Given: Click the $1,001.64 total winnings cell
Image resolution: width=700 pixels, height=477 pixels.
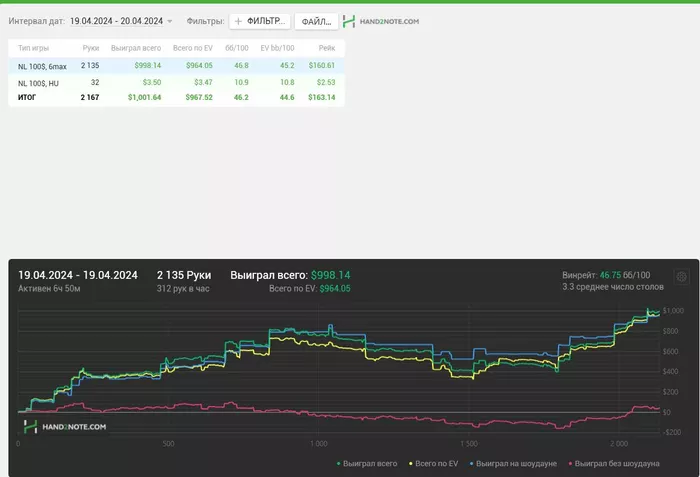Looking at the screenshot, I should 144,97.
